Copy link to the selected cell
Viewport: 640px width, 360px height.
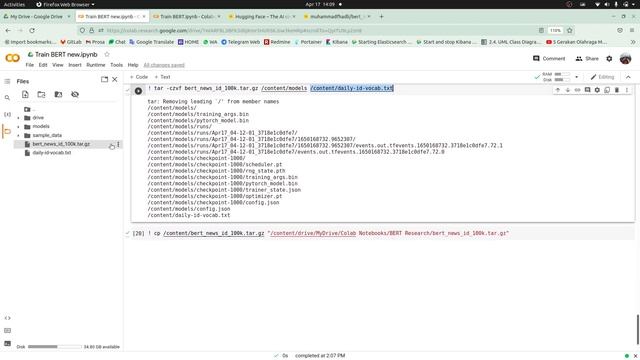(x=577, y=90)
